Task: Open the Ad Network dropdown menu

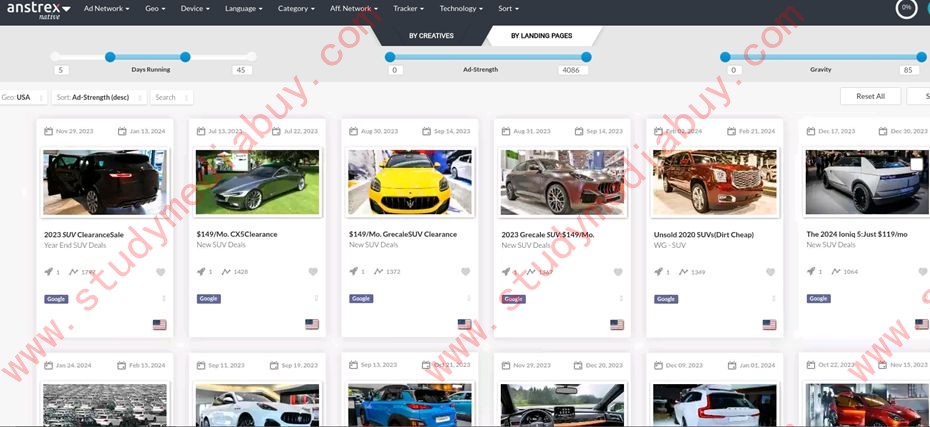Action: [x=106, y=9]
